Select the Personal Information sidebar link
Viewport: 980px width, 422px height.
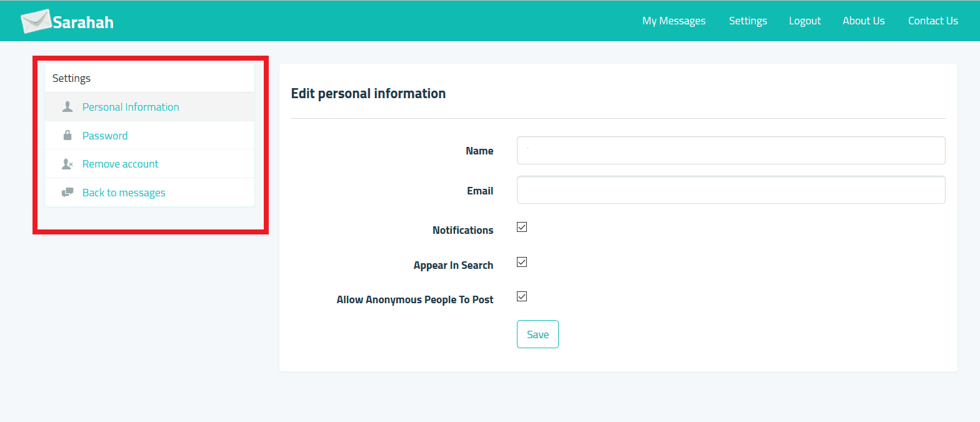pyautogui.click(x=131, y=107)
